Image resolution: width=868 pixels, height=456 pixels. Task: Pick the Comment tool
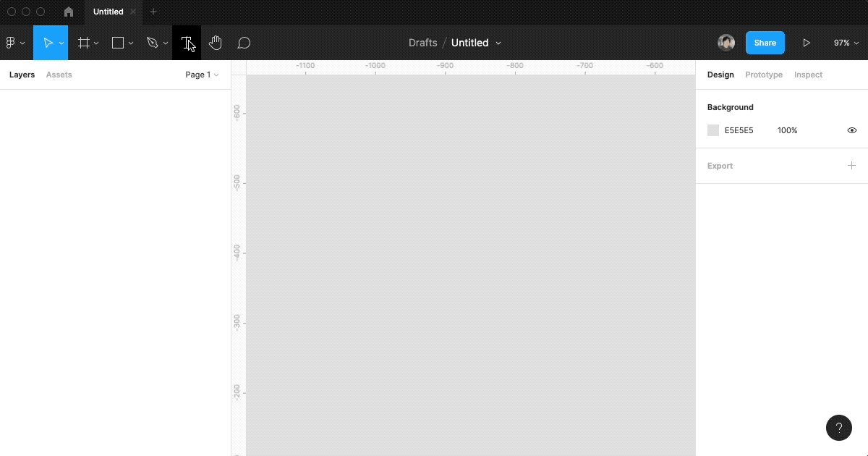[244, 43]
